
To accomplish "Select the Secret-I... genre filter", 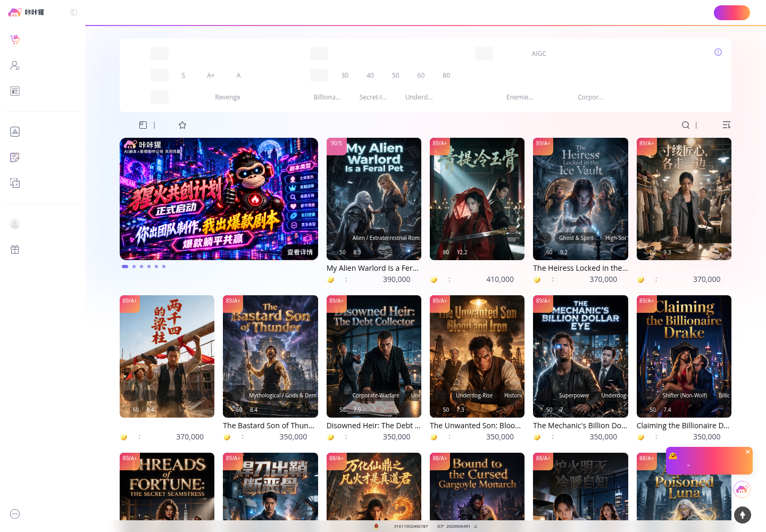I will tap(373, 97).
